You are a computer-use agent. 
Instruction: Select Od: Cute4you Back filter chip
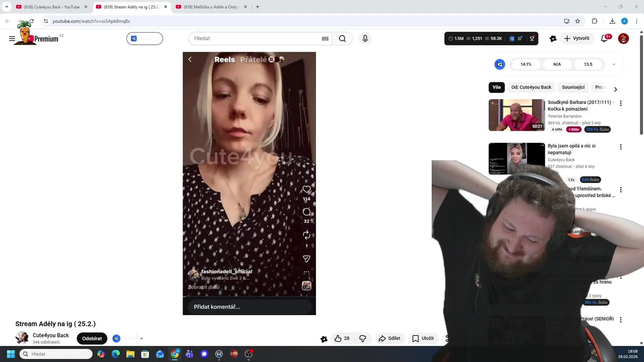(531, 87)
